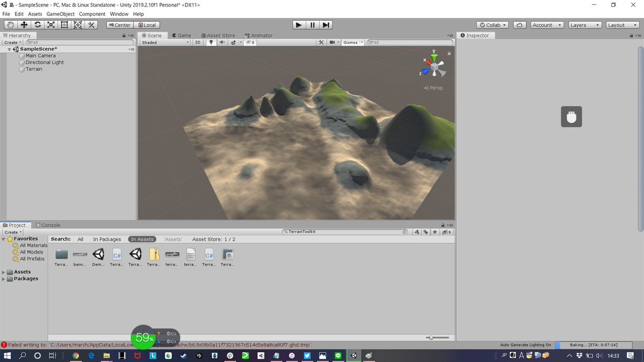Screen dimensions: 644x362
Task: Click Save search star icon
Action: click(x=434, y=232)
